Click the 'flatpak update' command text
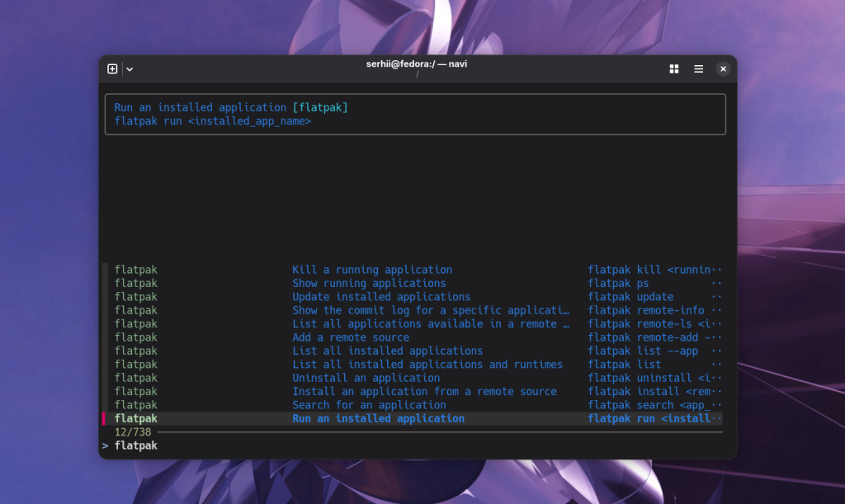The width and height of the screenshot is (845, 504). tap(630, 297)
